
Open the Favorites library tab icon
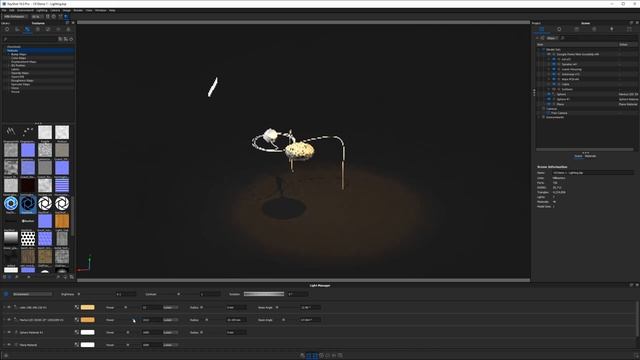[58, 29]
